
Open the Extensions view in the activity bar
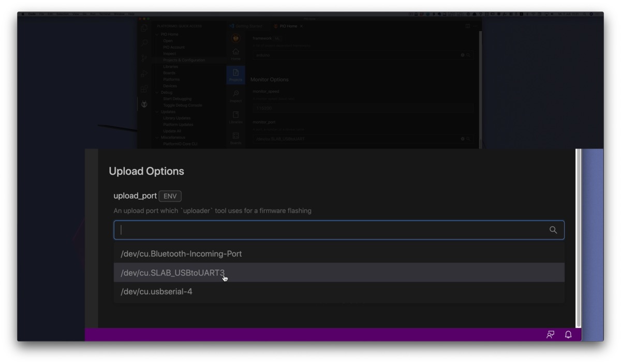(144, 89)
